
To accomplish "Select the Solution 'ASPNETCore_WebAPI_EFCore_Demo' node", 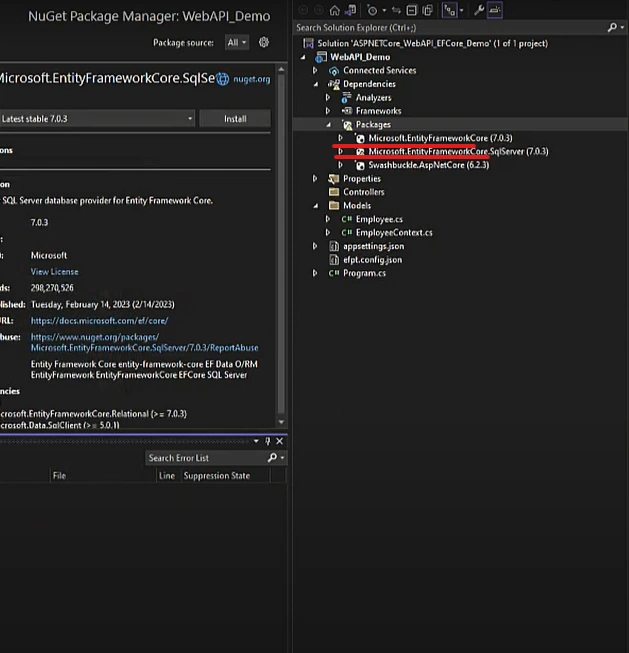I will click(x=432, y=43).
